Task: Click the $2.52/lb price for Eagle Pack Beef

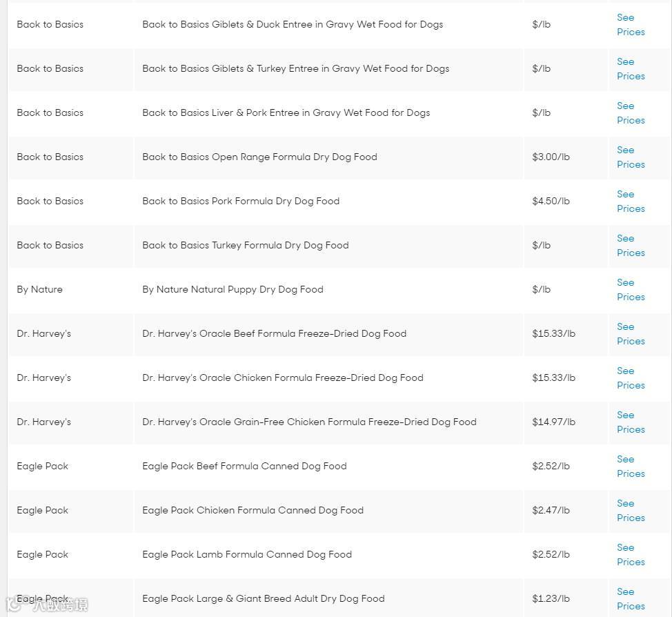Action: coord(551,466)
